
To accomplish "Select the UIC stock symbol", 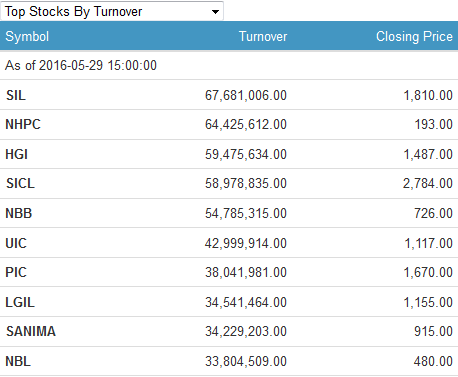I will coord(16,243).
